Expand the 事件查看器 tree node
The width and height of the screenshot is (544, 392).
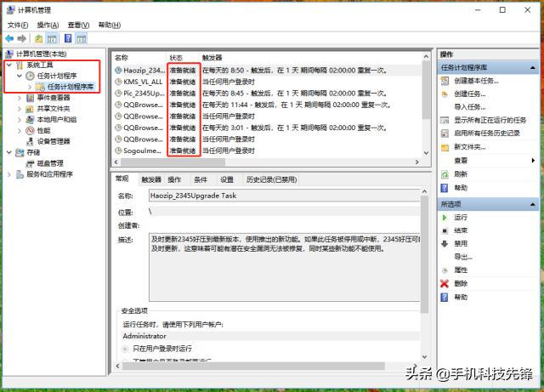(20, 98)
